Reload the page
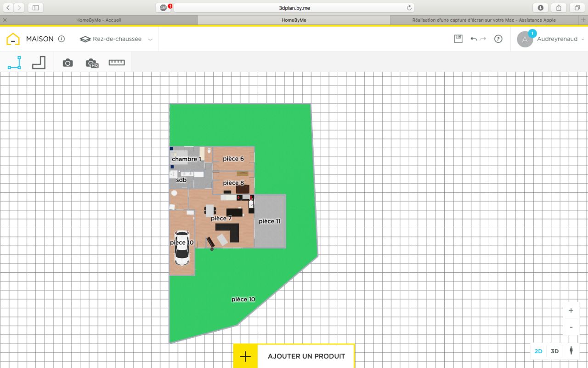Screen dimensions: 588x368 pos(409,8)
